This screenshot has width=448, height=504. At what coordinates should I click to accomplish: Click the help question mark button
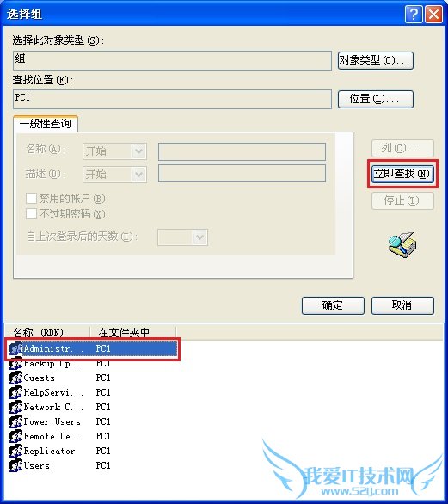[414, 15]
